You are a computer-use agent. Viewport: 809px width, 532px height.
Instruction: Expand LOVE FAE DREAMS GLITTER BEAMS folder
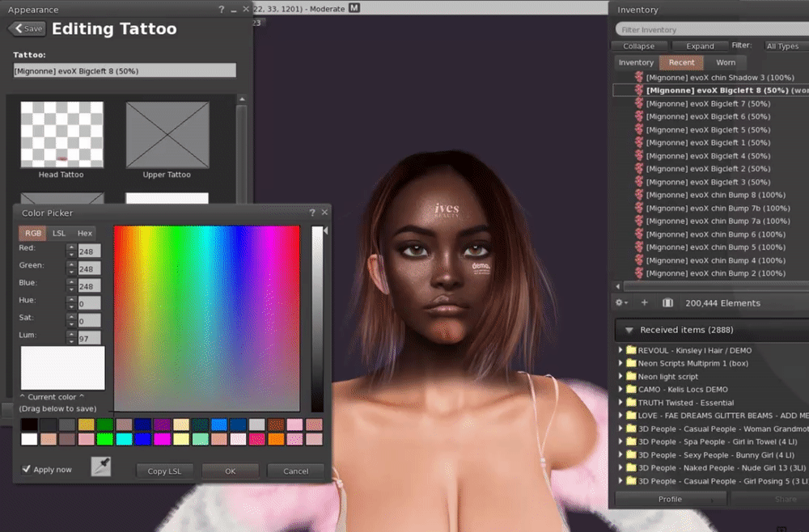click(x=621, y=415)
